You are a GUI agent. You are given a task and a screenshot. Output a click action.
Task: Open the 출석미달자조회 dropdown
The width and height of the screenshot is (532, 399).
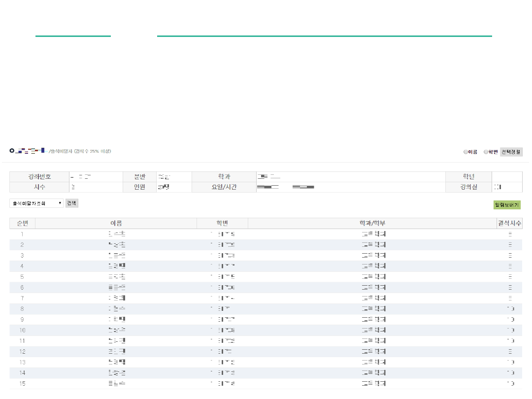36,203
